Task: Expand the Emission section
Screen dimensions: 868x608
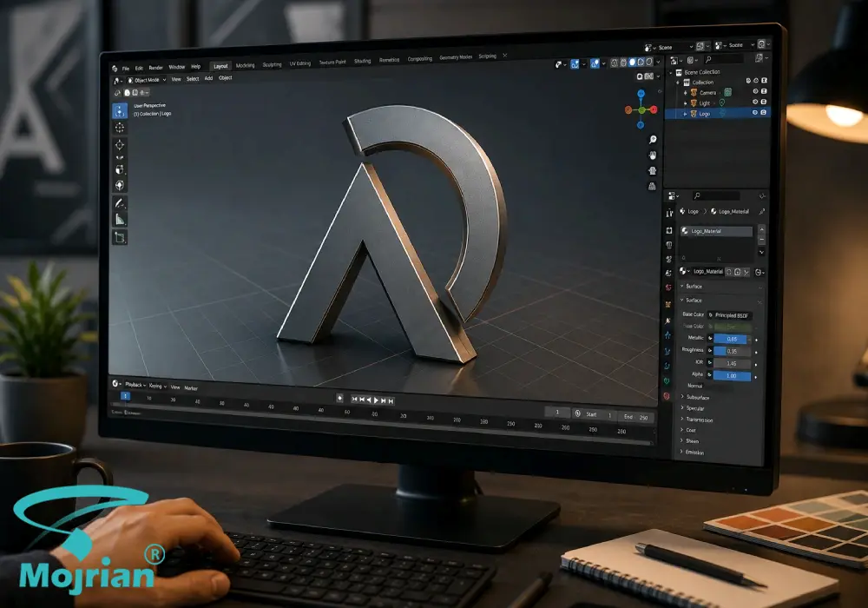Action: point(692,453)
